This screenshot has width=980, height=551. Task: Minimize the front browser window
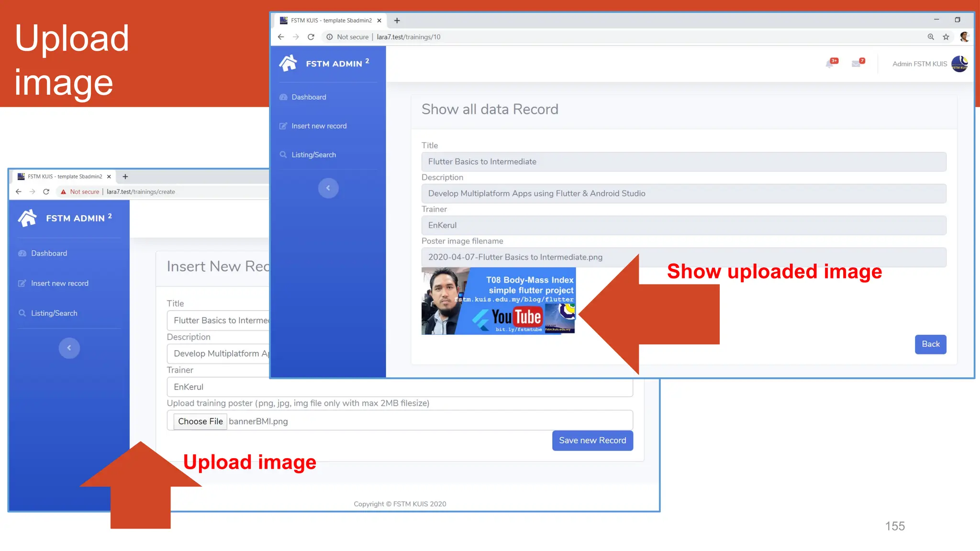pyautogui.click(x=936, y=20)
